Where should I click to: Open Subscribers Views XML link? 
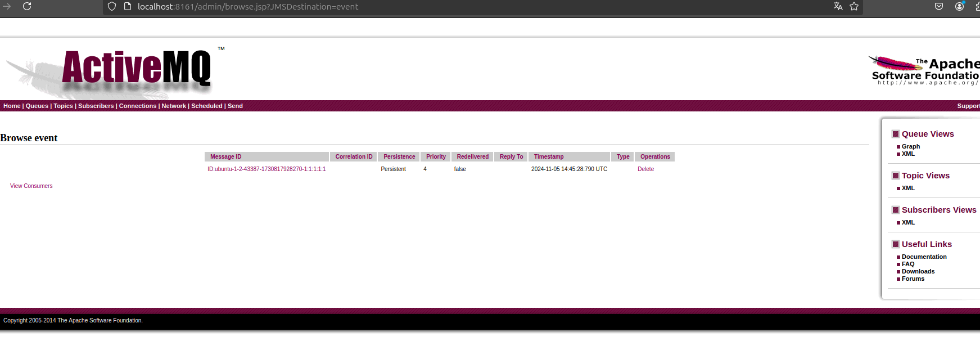(x=908, y=222)
